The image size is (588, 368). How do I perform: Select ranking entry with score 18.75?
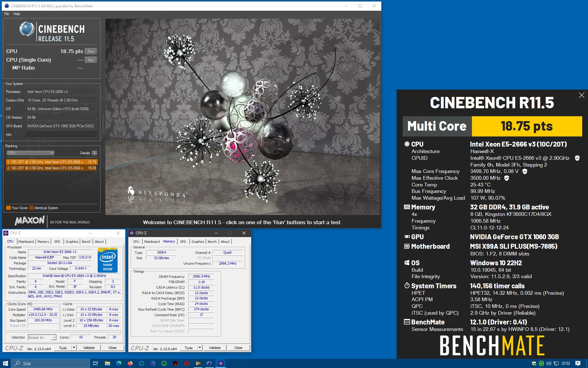click(x=52, y=162)
